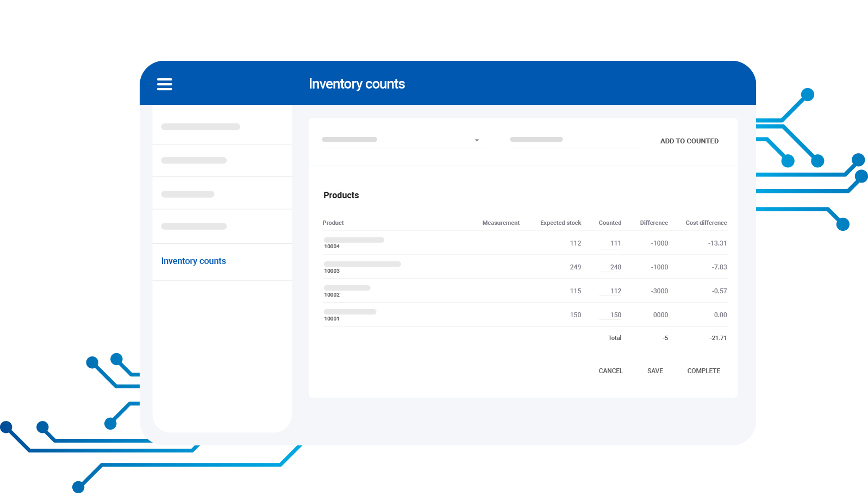
Task: Open the hamburger navigation menu
Action: click(x=165, y=84)
